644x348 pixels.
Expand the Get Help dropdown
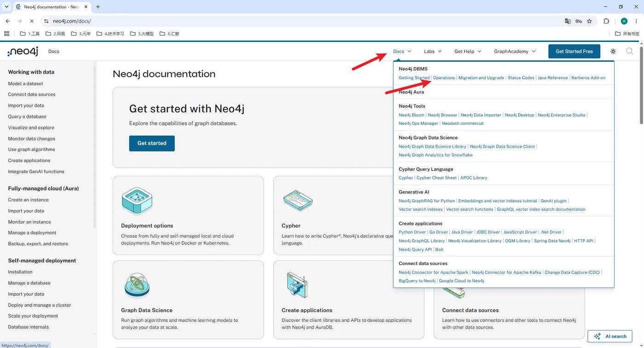468,52
